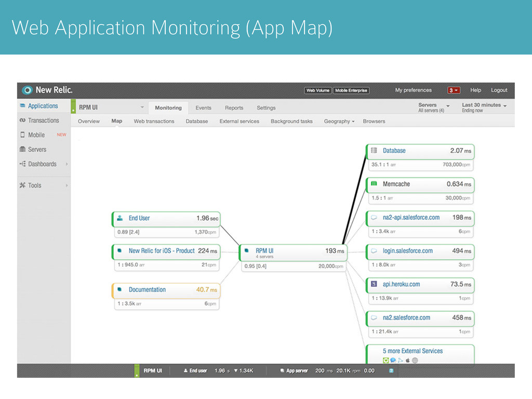Select the Servers sidebar icon
The width and height of the screenshot is (532, 399).
(22, 149)
